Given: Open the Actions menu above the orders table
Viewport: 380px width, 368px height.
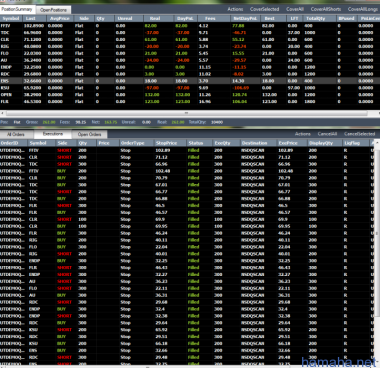Looking at the screenshot, I should pos(303,134).
